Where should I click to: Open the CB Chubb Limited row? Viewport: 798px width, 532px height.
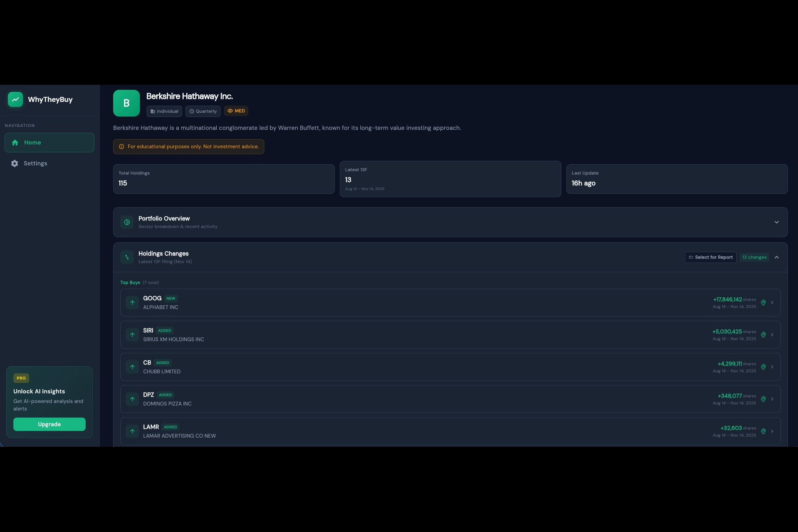pyautogui.click(x=451, y=367)
